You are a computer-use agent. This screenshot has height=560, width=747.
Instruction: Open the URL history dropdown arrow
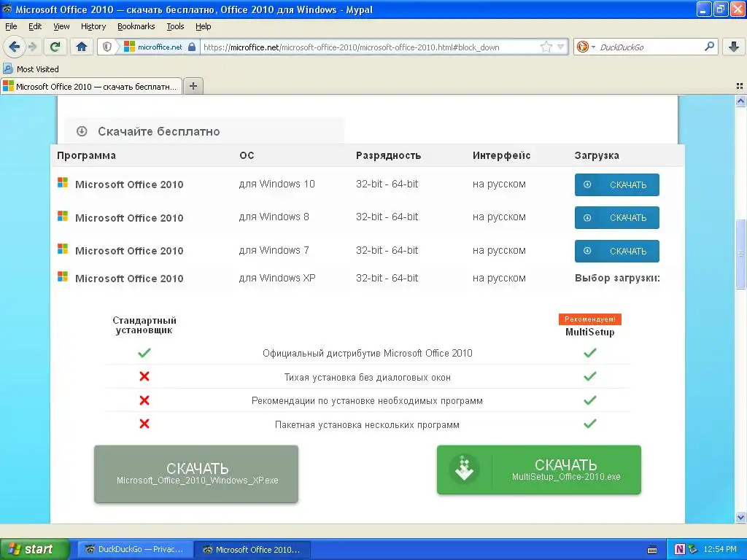point(561,47)
